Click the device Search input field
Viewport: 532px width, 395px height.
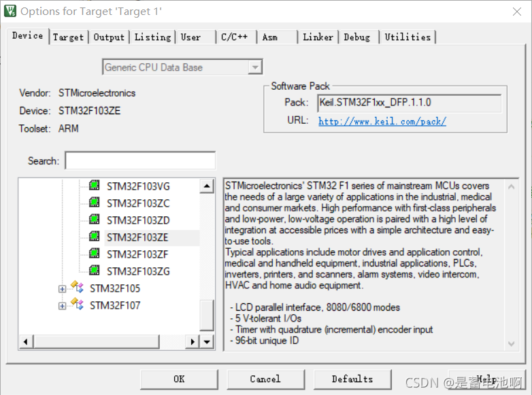tap(140, 160)
